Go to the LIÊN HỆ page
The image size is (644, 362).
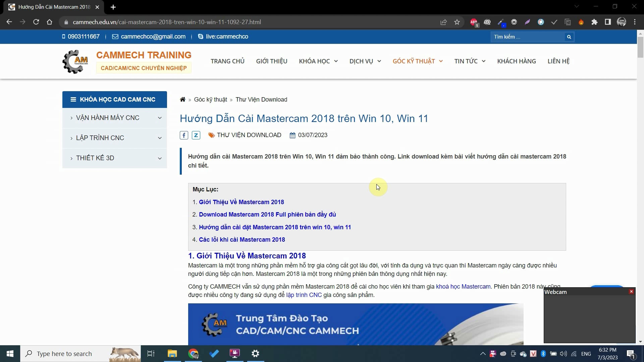tap(558, 61)
